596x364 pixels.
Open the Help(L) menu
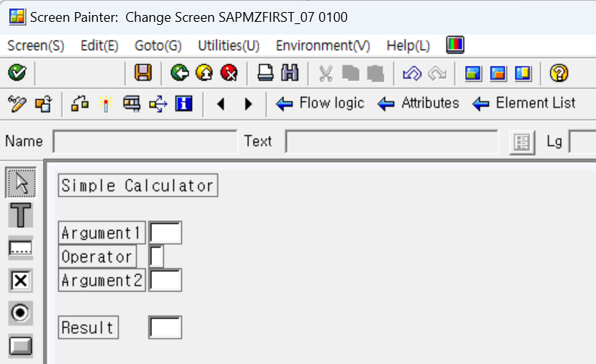[x=408, y=46]
